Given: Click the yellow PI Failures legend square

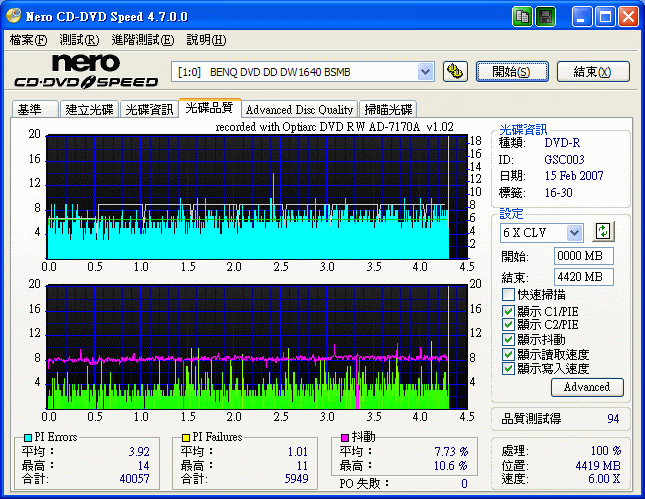Looking at the screenshot, I should click(x=185, y=438).
